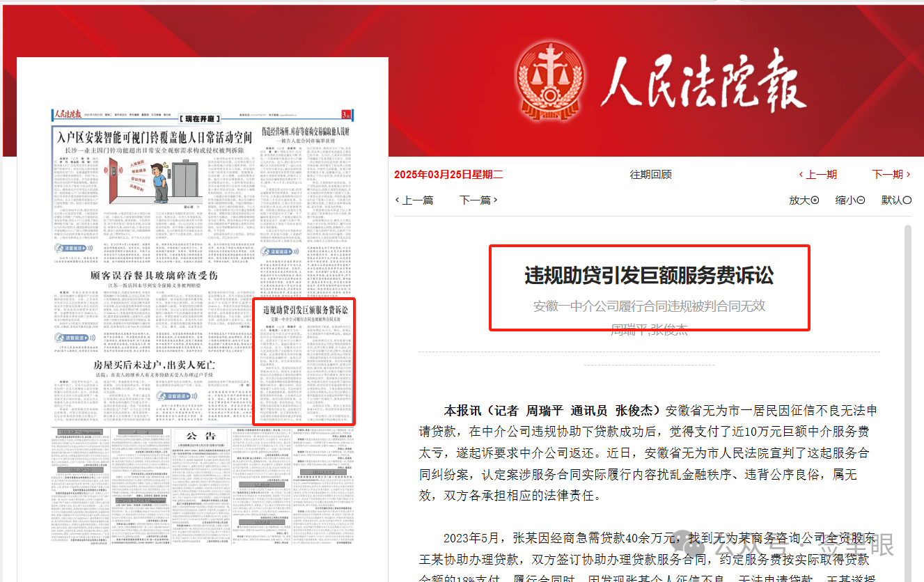Open the 违规助贷 article on the newspaper page image

(x=305, y=362)
